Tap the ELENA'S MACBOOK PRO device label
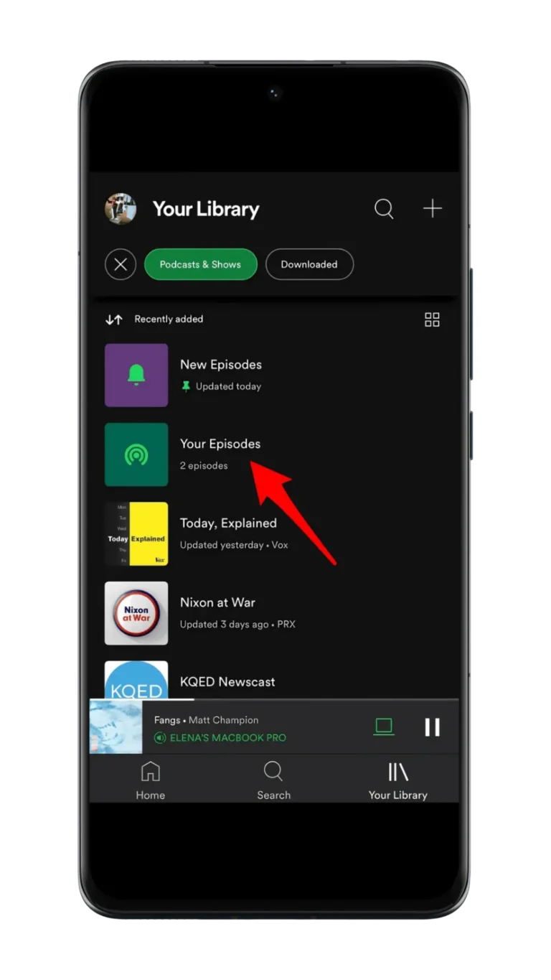This screenshot has width=551, height=980. [228, 738]
